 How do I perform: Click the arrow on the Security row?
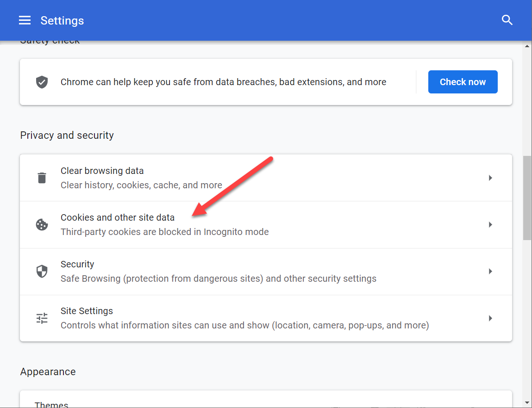coord(490,272)
